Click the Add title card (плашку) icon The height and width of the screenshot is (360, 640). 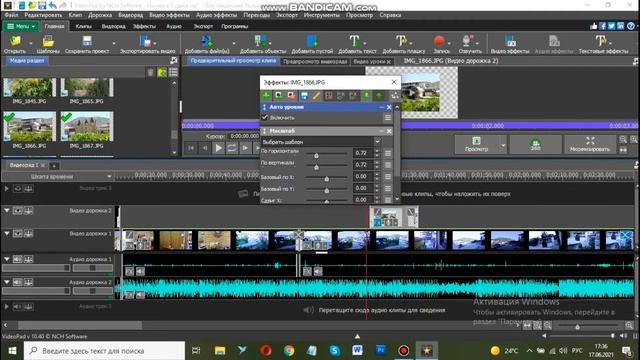(401, 41)
